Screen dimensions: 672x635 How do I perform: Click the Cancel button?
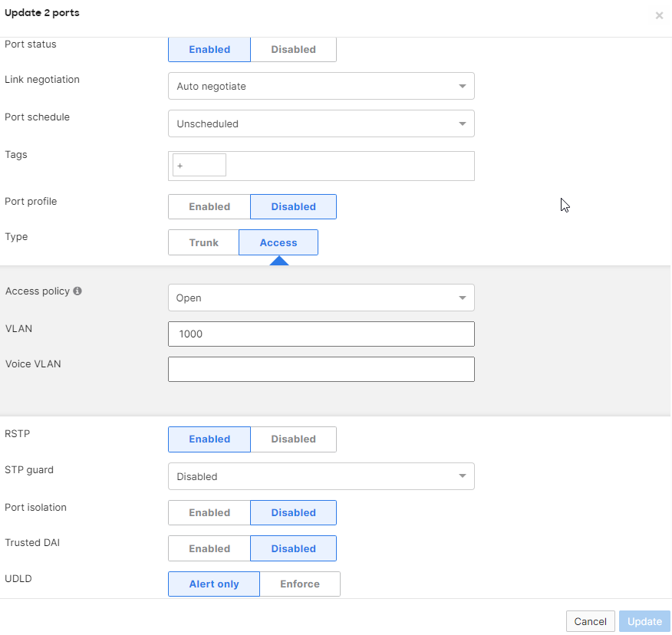click(590, 621)
